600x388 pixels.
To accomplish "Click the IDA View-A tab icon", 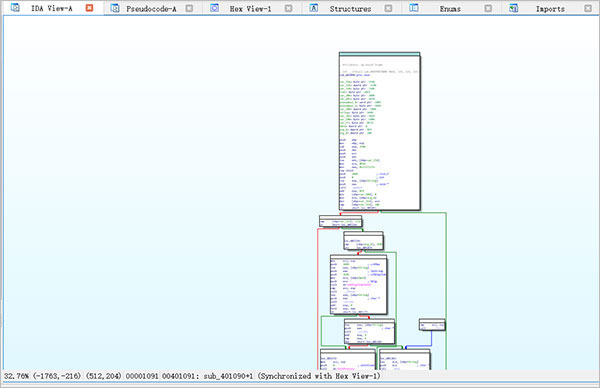I will point(15,8).
